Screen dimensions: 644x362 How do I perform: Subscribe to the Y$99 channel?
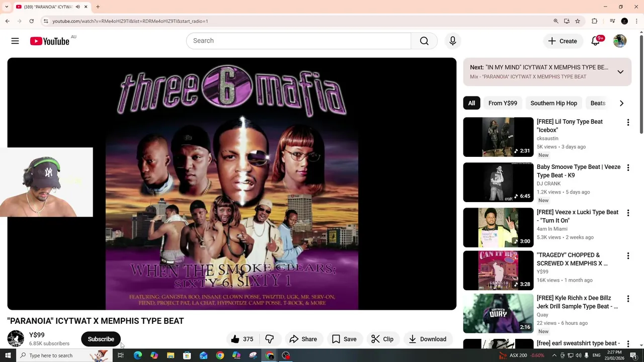pyautogui.click(x=101, y=339)
